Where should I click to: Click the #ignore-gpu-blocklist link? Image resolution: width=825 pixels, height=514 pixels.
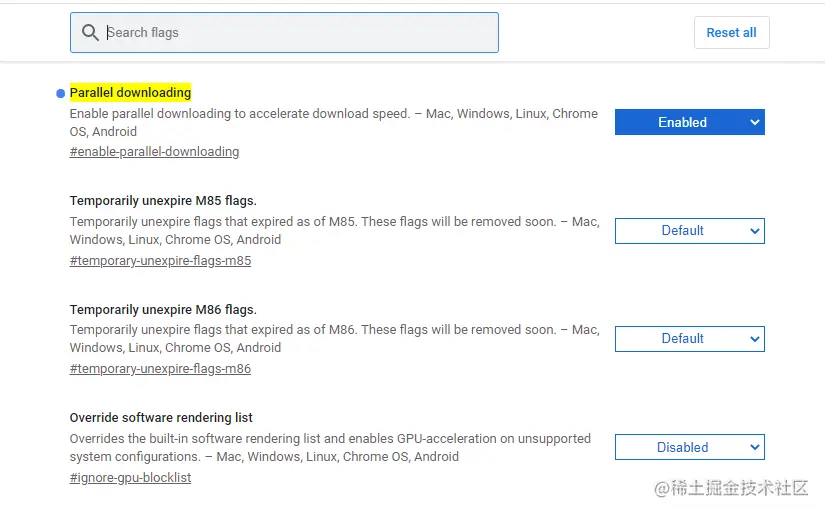point(130,478)
